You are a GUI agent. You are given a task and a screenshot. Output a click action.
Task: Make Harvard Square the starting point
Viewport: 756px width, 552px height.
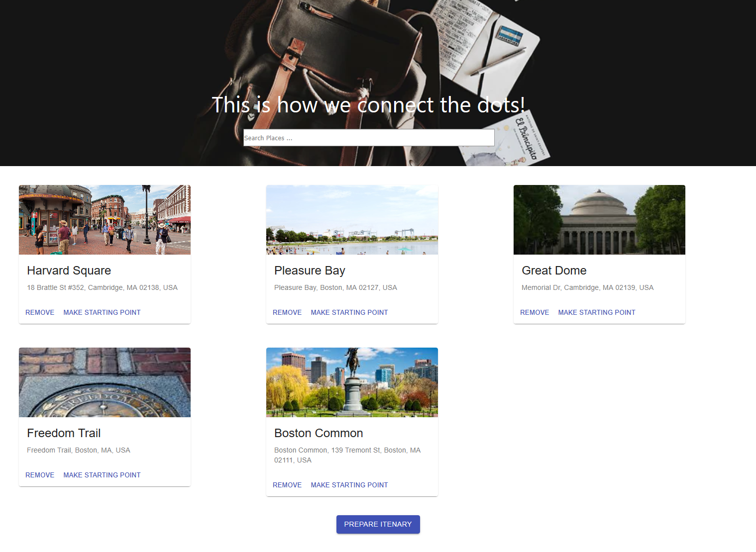pos(102,312)
